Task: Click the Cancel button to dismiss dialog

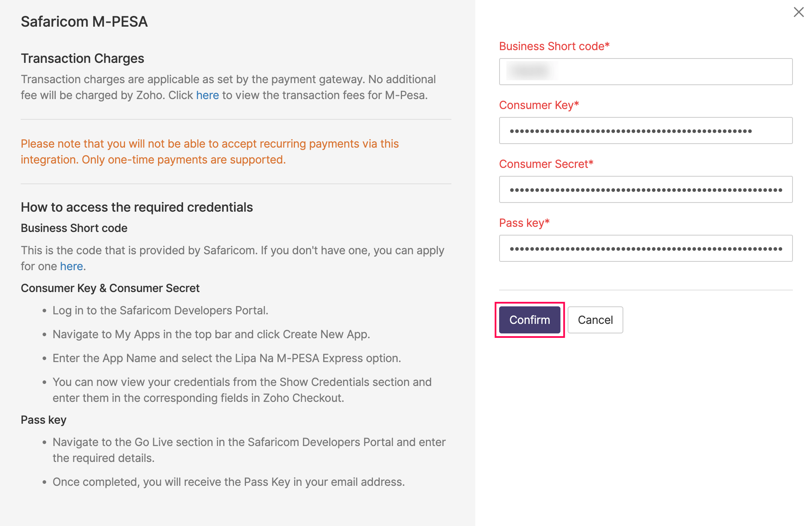Action: [595, 319]
